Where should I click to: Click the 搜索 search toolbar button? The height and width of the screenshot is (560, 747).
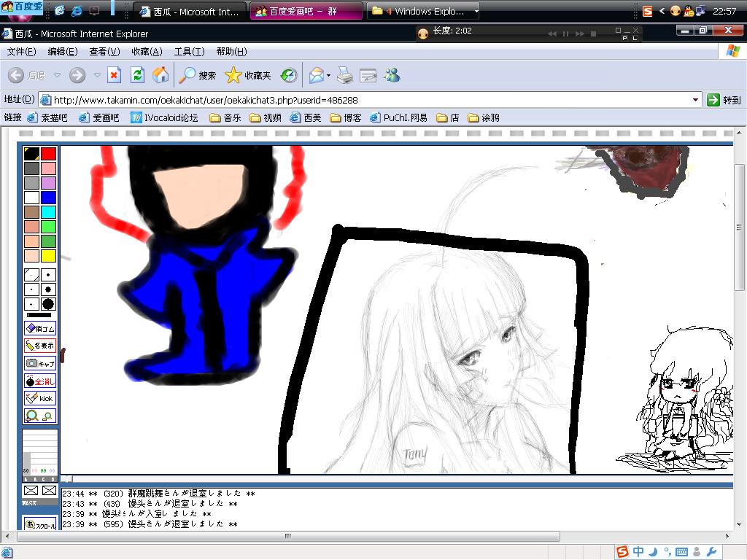[x=198, y=75]
